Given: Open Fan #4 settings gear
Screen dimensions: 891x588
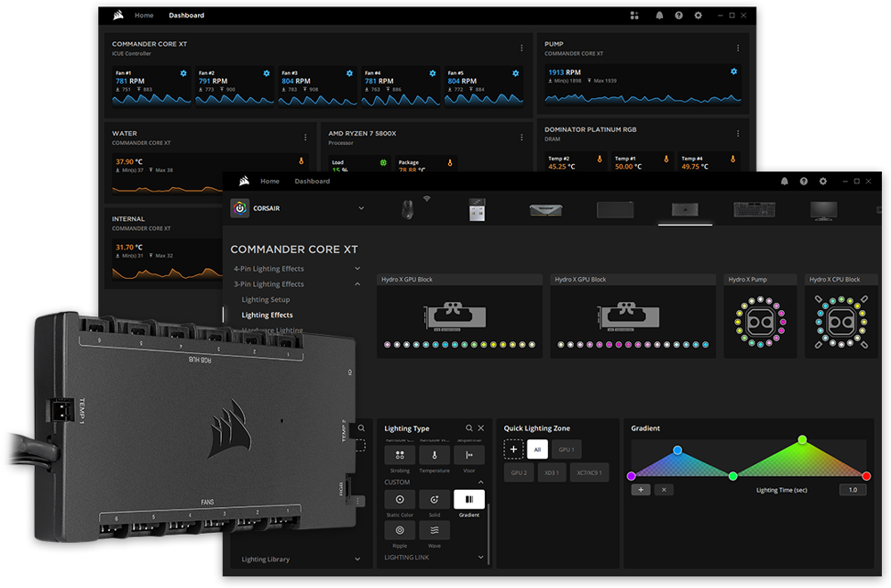Looking at the screenshot, I should click(x=432, y=73).
